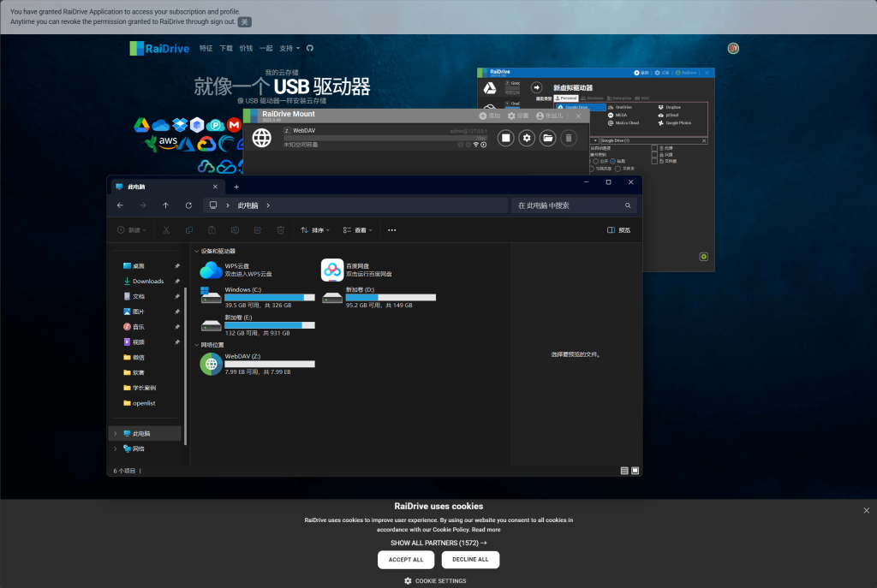Expand the 网络 tree node
The image size is (877, 588).
(x=116, y=448)
